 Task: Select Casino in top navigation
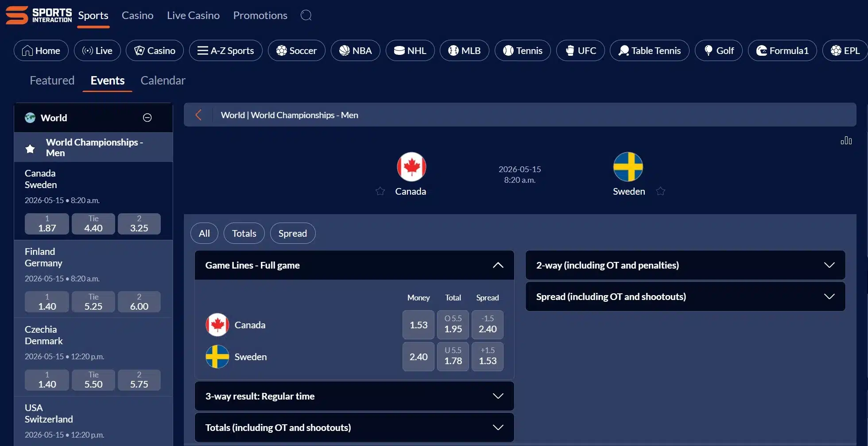point(138,15)
